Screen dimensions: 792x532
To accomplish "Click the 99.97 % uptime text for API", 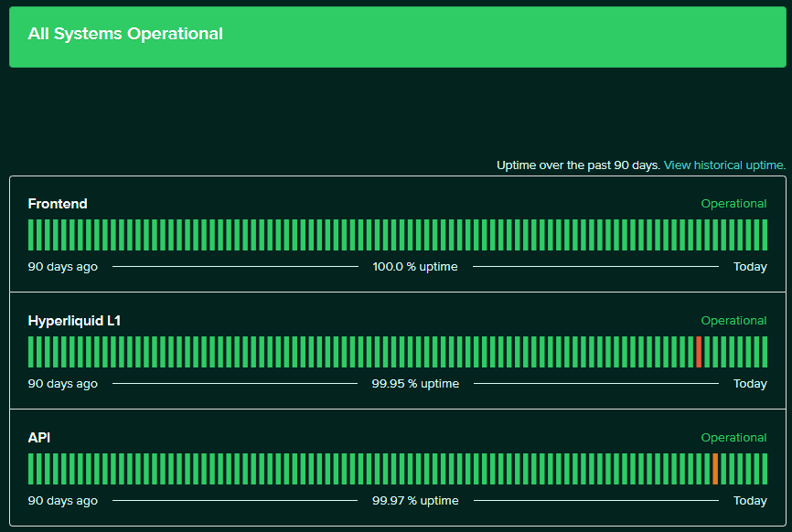I will click(x=415, y=500).
